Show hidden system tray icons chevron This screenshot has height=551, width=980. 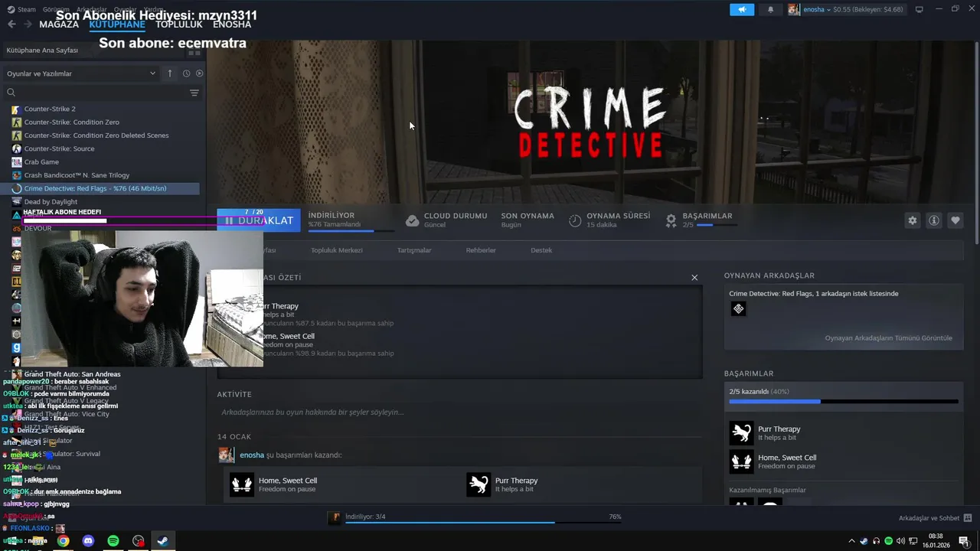pos(851,541)
